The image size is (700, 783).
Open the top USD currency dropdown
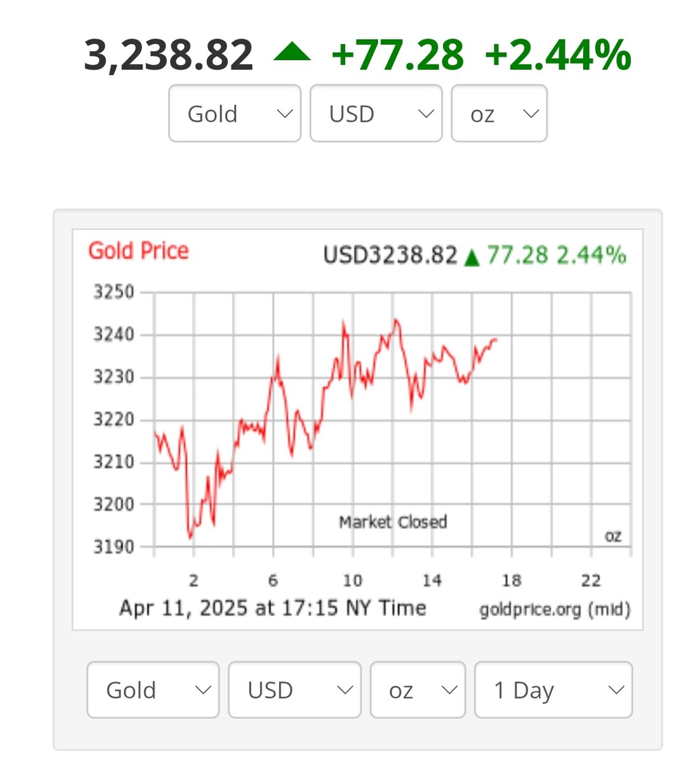click(376, 114)
